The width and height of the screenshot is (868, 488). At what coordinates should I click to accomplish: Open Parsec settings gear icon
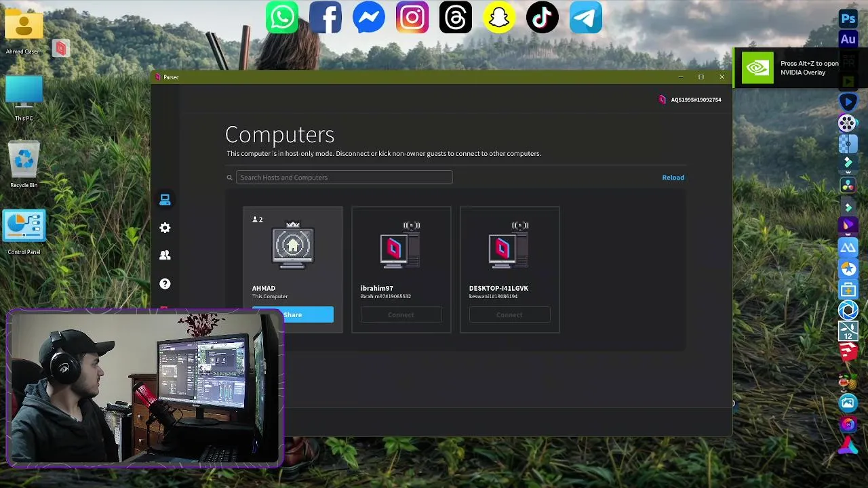click(x=165, y=228)
